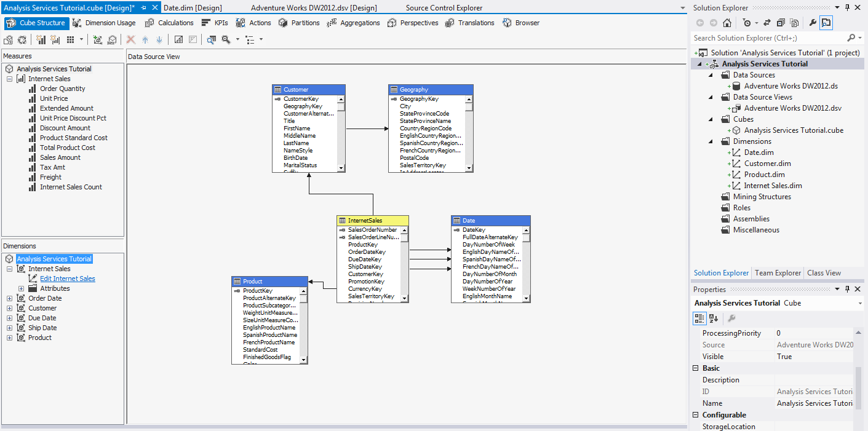This screenshot has width=868, height=431.
Task: Toggle Categorized view in Properties panel
Action: 699,318
